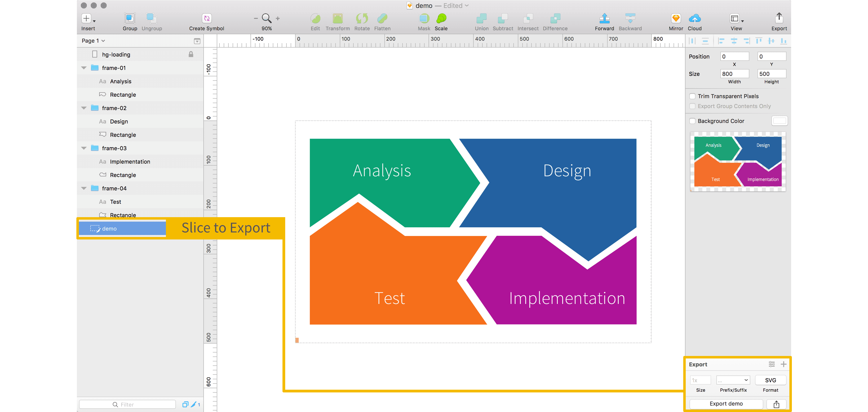Open the Mirror tool

(676, 18)
